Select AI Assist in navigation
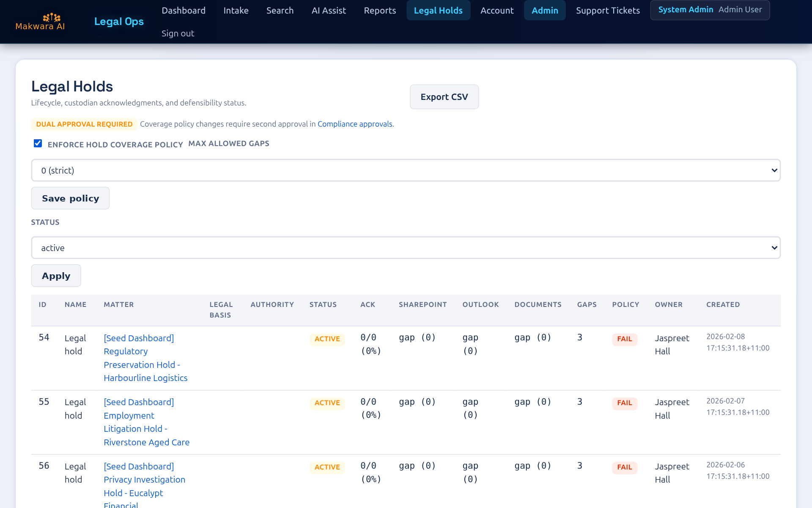Viewport: 812px width, 508px height. point(329,11)
